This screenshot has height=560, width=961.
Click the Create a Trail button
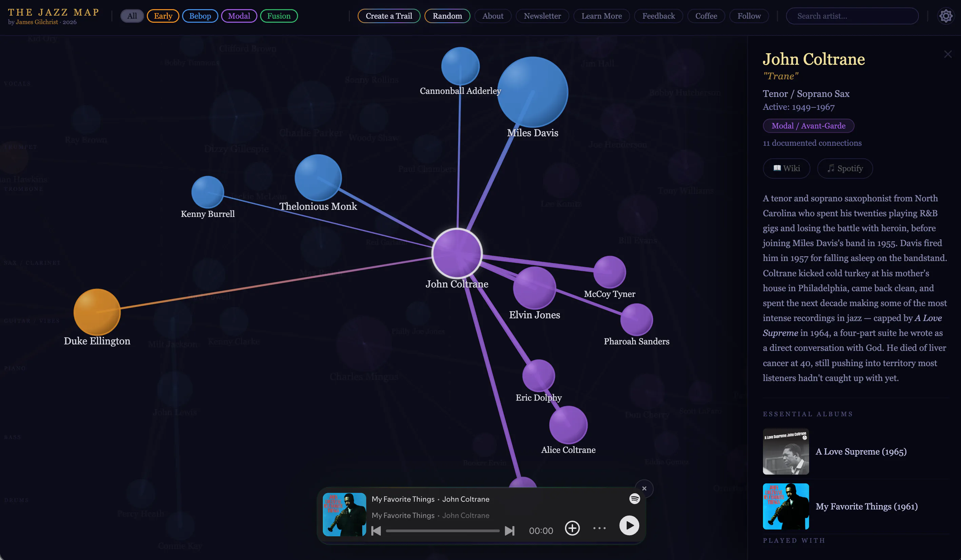389,16
